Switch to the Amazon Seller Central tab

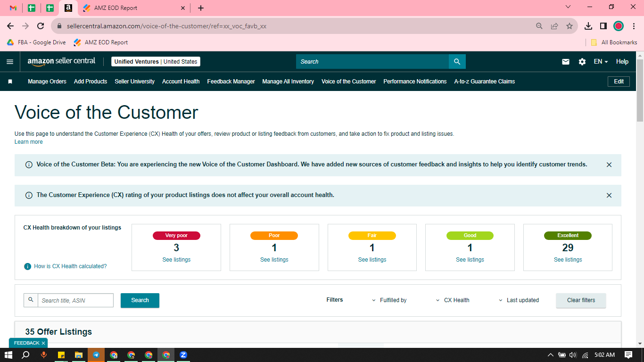click(68, 8)
